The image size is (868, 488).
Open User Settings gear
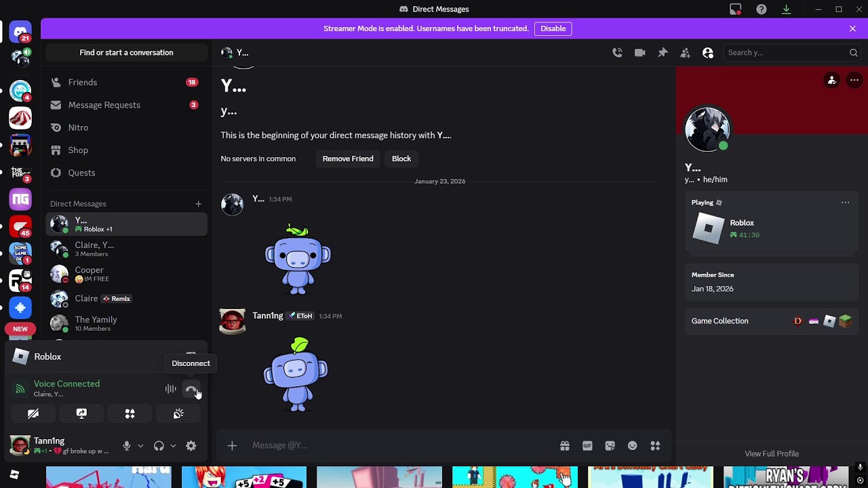click(191, 445)
